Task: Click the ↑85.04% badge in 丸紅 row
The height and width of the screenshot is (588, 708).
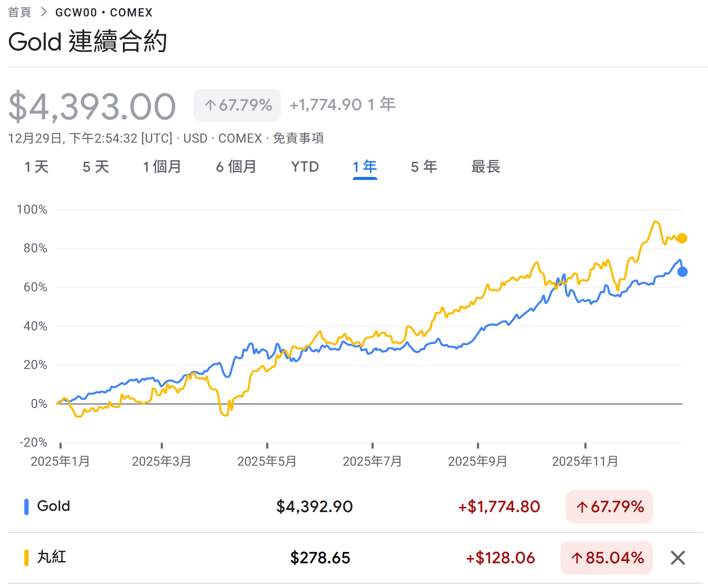Action: (x=606, y=558)
